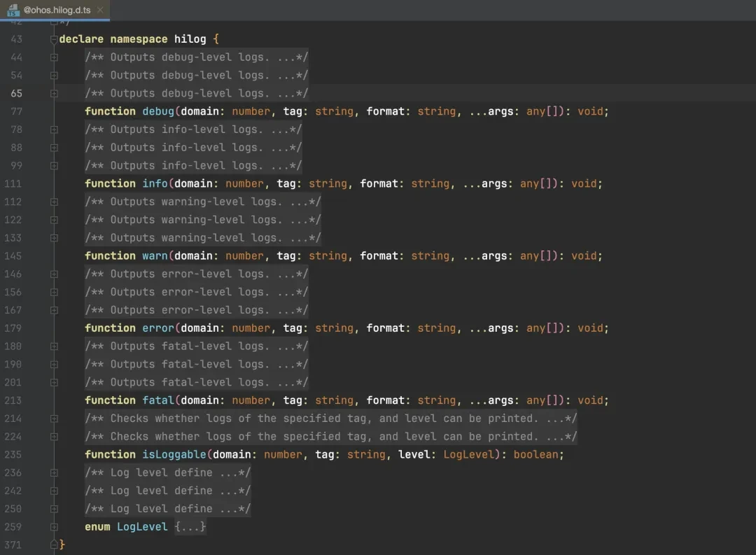This screenshot has width=756, height=555.
Task: Unfold the fatal-level comment at line 201
Action: 54,383
